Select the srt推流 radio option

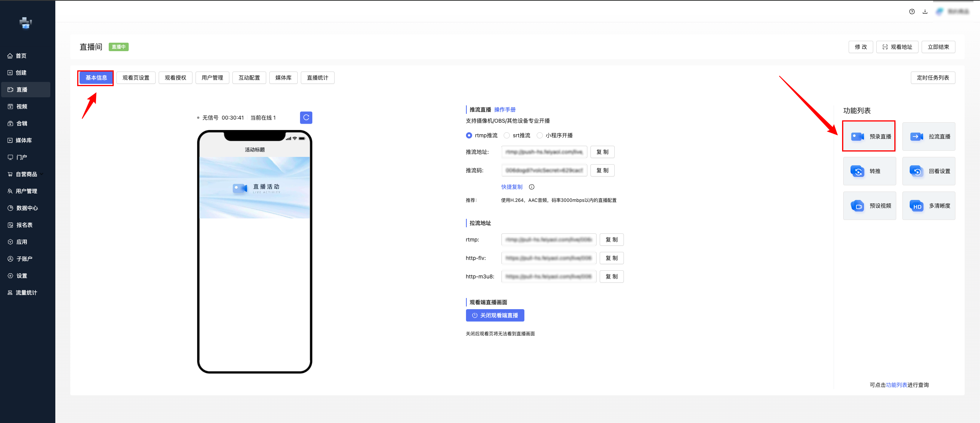(507, 135)
